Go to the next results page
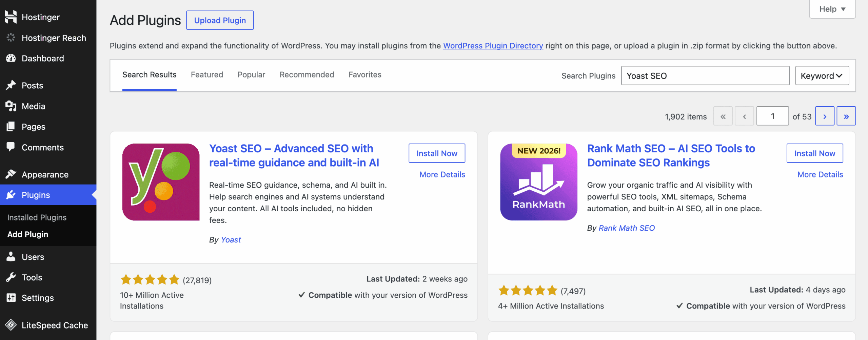The image size is (868, 340). point(825,116)
